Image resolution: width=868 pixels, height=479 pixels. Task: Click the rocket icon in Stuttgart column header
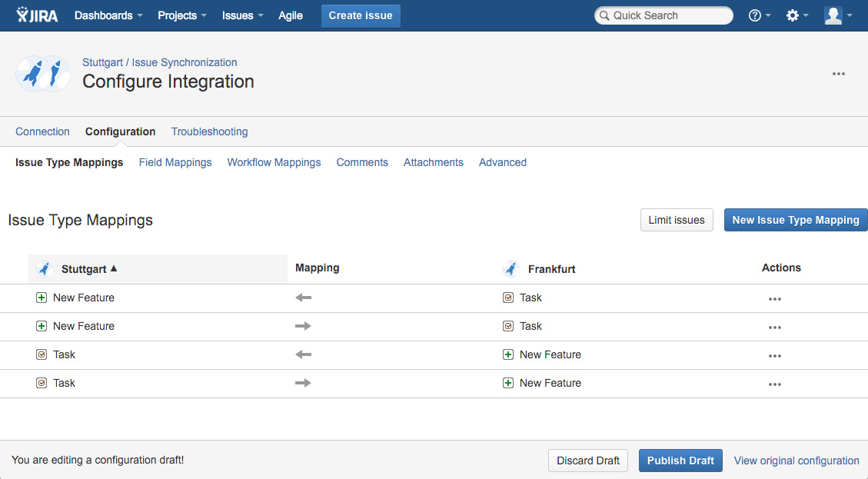[45, 269]
